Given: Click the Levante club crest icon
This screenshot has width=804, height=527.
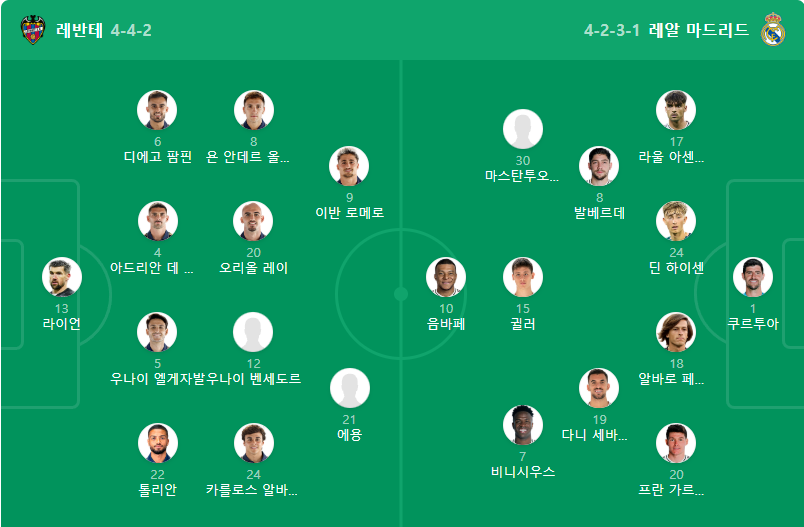Looking at the screenshot, I should 33,30.
